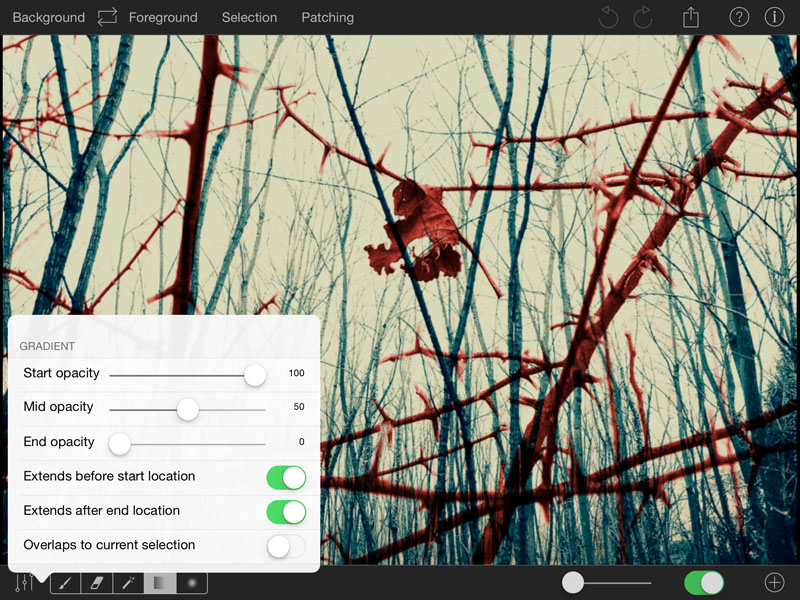
Task: Click the bottom bar slider handle
Action: click(x=573, y=582)
